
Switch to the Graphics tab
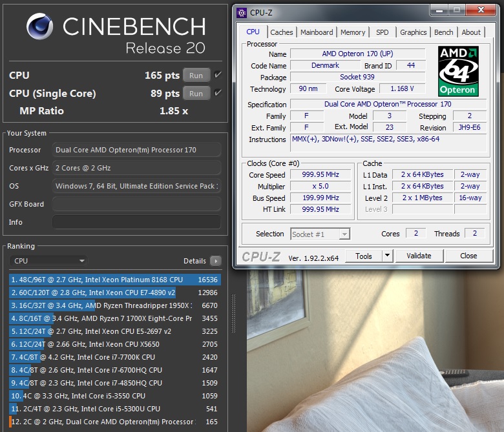pyautogui.click(x=413, y=32)
